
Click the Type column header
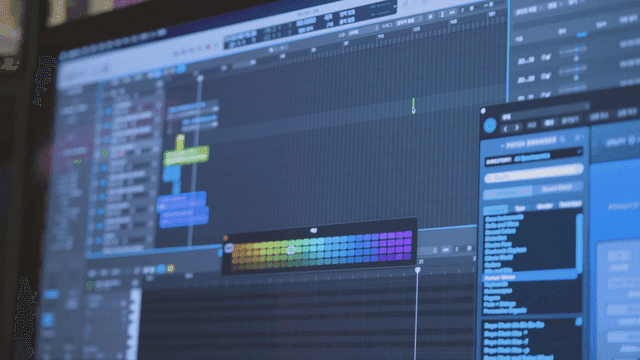coord(520,208)
